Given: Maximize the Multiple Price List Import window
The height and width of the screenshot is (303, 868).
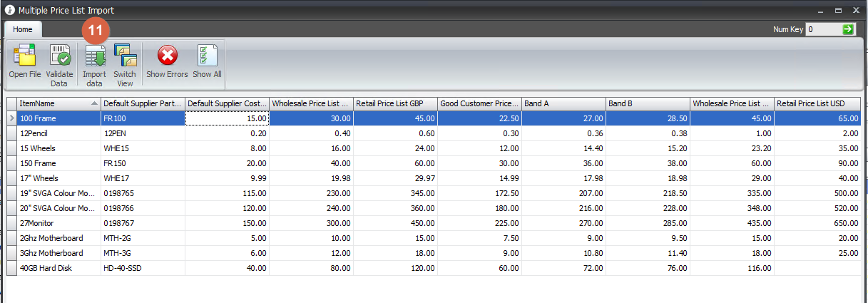Looking at the screenshot, I should coord(839,10).
